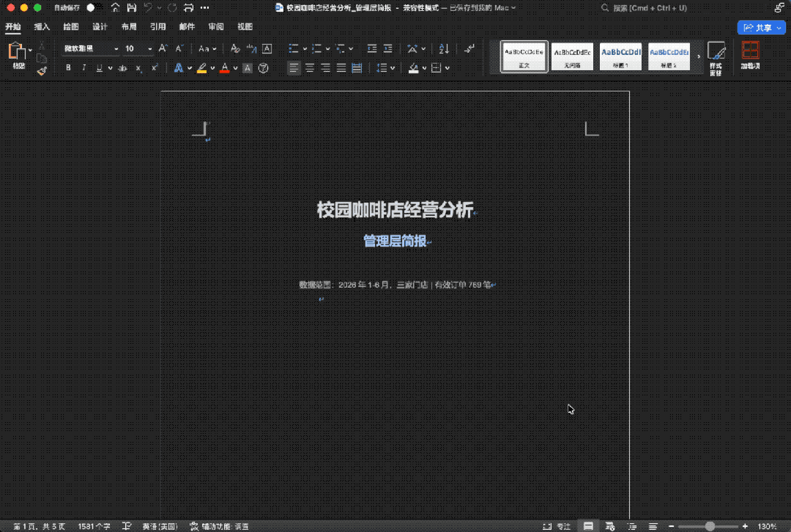Open the underline style dropdown arrow

point(110,68)
